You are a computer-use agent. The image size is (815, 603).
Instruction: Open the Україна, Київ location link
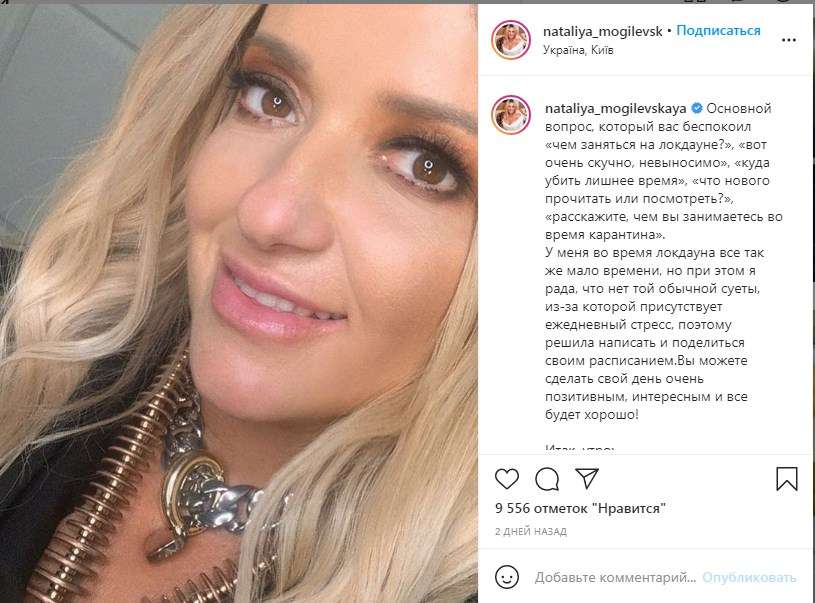(x=578, y=50)
